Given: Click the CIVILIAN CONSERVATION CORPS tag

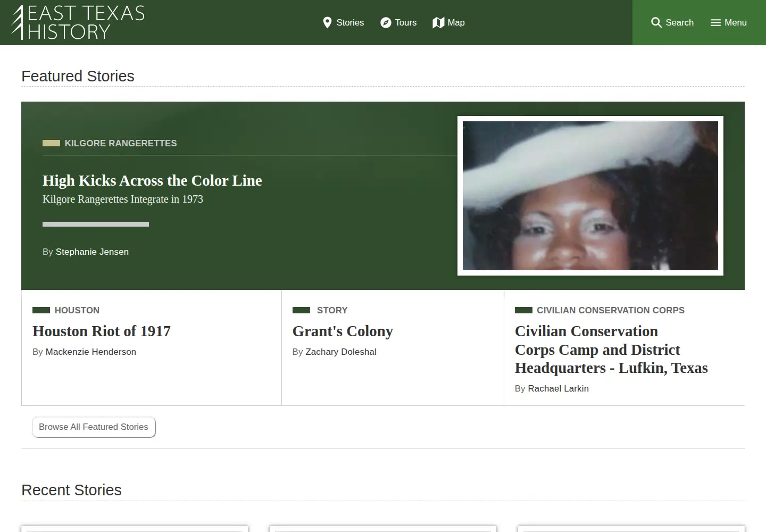Looking at the screenshot, I should coord(611,310).
